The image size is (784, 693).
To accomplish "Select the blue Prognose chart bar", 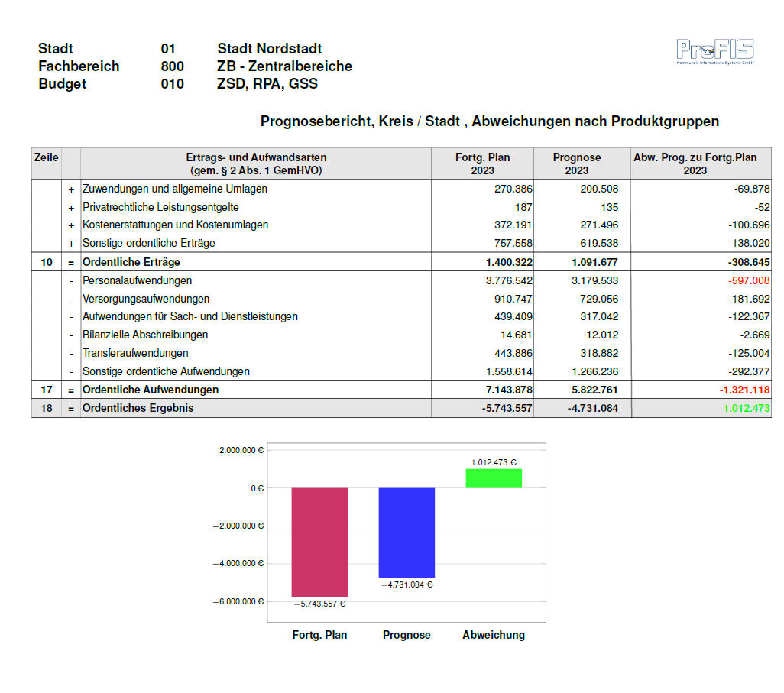I will (407, 532).
